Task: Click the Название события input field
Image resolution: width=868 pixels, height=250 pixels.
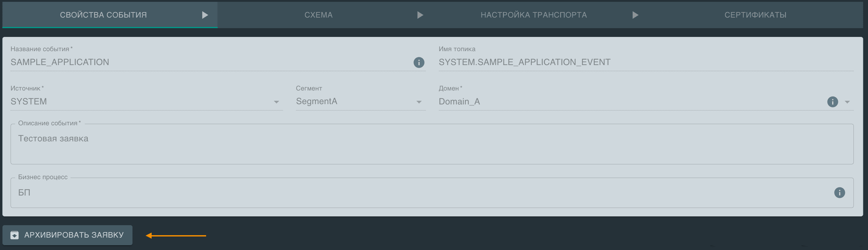Action: (x=209, y=62)
